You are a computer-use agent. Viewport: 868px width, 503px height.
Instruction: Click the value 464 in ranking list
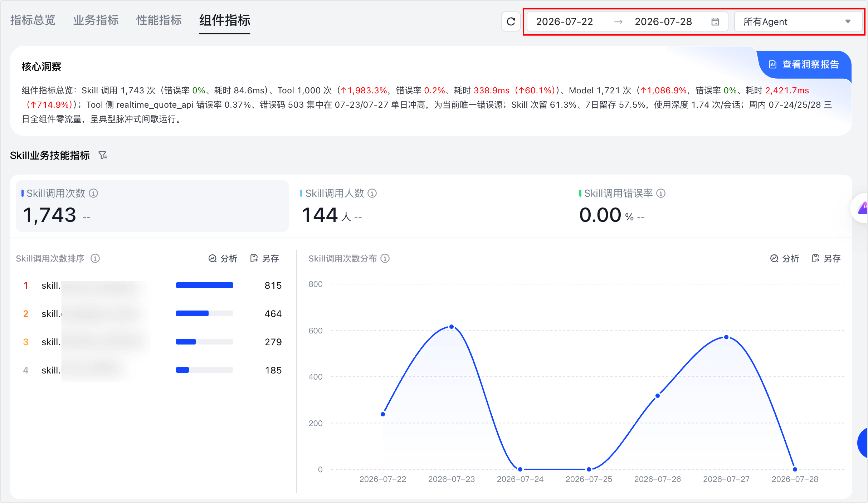click(273, 314)
